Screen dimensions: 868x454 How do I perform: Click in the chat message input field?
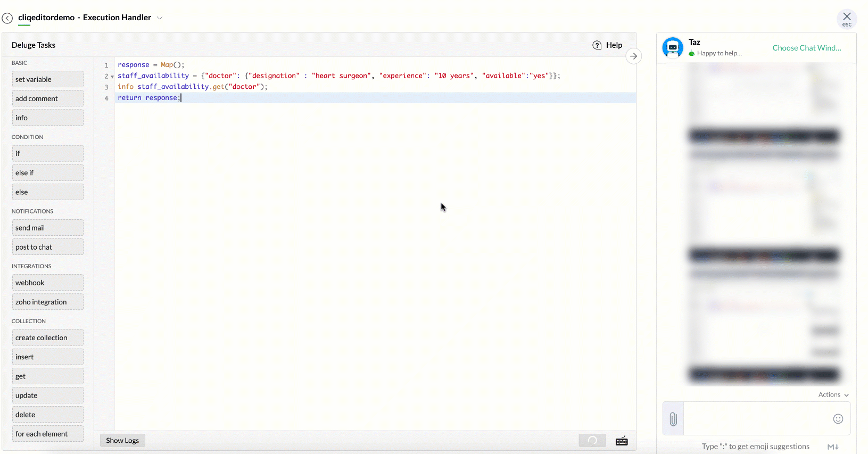tap(756, 418)
